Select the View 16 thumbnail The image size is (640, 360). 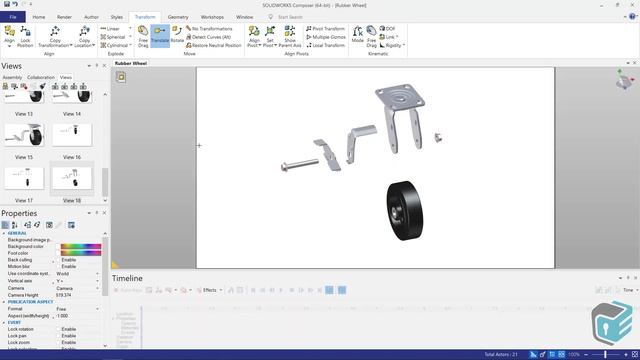[x=72, y=135]
